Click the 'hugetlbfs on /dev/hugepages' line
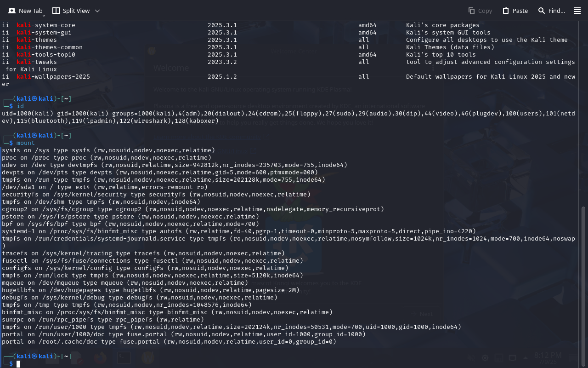 151,290
